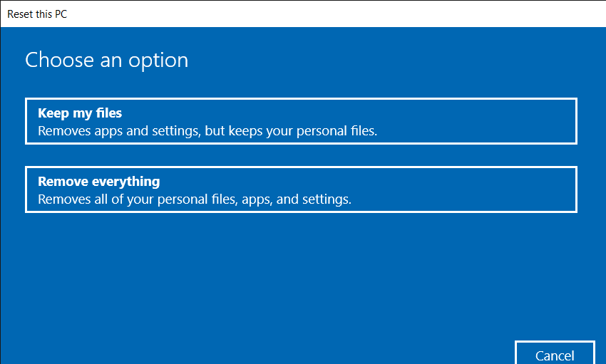
Task: Click the bold 'Remove everything' label
Action: pos(98,182)
